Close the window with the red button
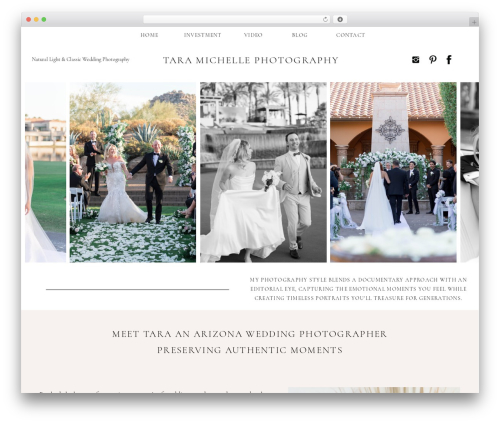The image size is (500, 423). point(29,20)
